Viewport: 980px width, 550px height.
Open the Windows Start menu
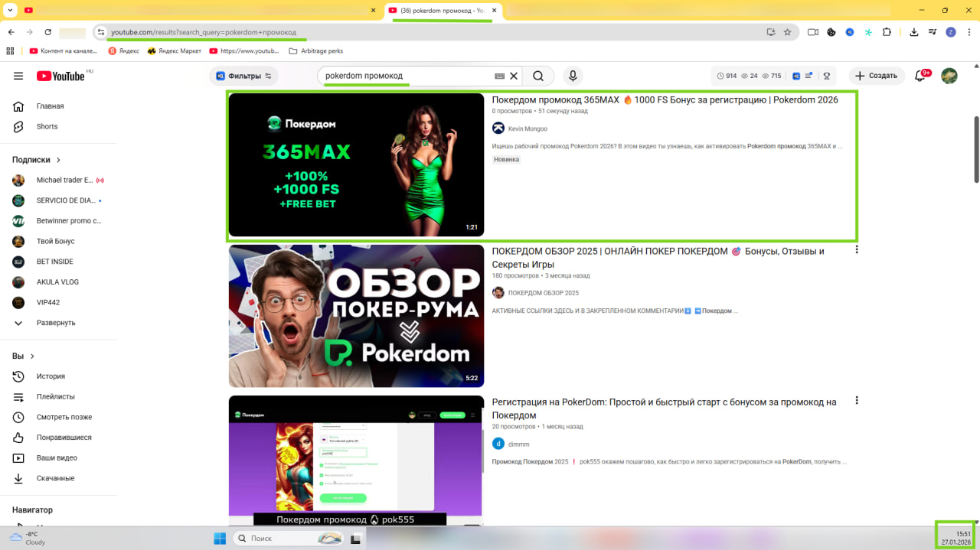pos(220,539)
